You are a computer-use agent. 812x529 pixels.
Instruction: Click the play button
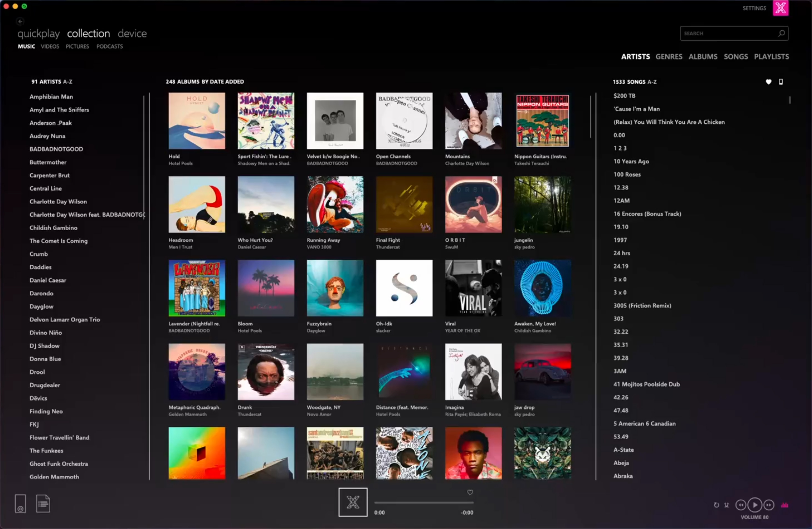(x=755, y=505)
